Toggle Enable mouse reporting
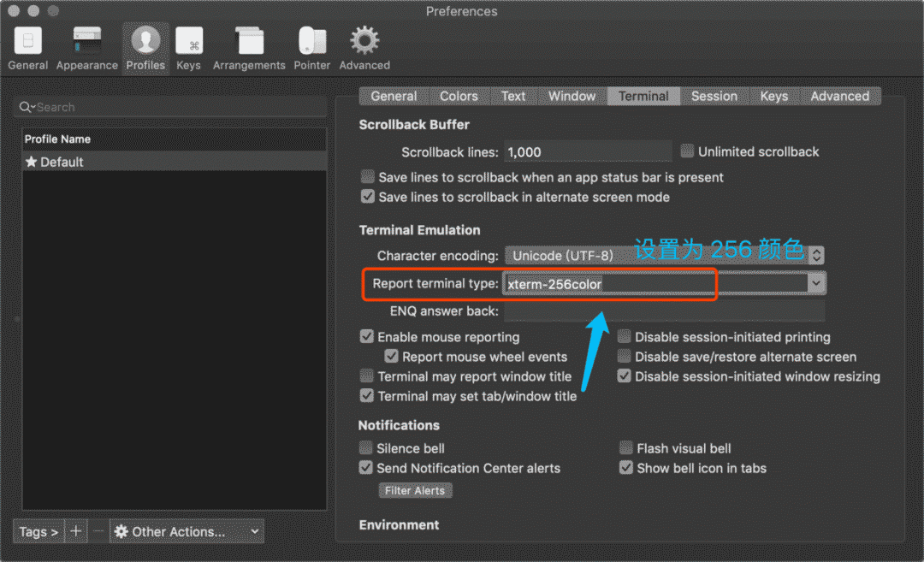924x562 pixels. pos(366,336)
